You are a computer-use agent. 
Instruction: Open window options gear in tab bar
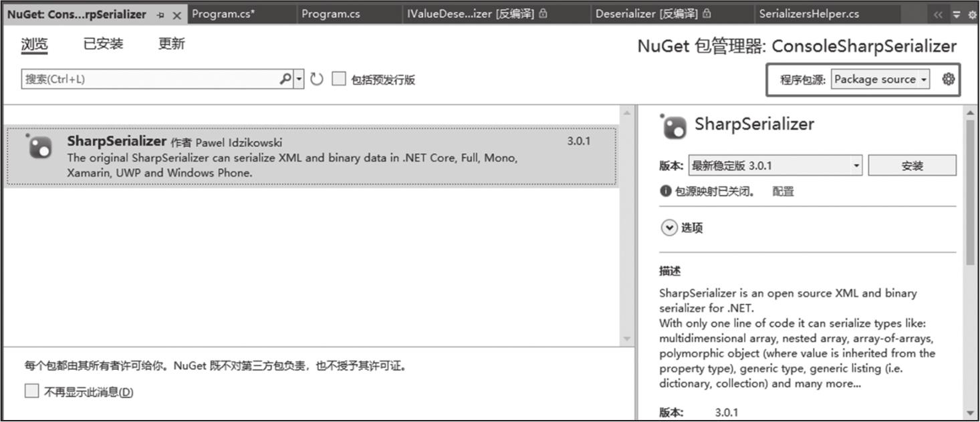(x=973, y=14)
